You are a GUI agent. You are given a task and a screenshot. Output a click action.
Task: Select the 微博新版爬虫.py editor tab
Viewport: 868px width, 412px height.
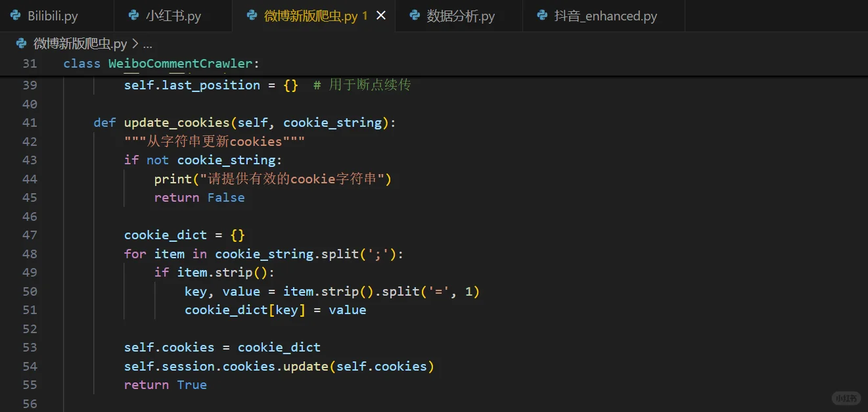pyautogui.click(x=313, y=16)
